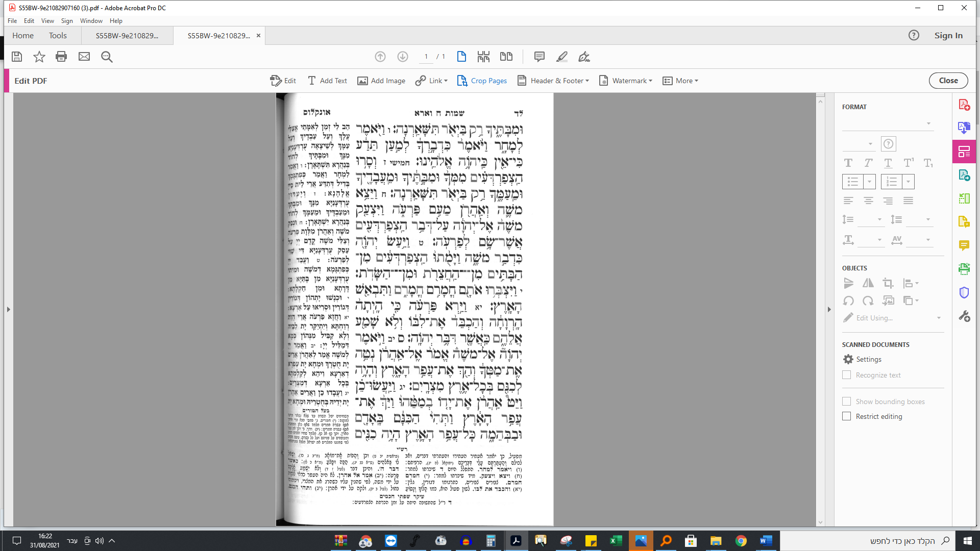
Task: Click the Print file icon
Action: (x=61, y=57)
